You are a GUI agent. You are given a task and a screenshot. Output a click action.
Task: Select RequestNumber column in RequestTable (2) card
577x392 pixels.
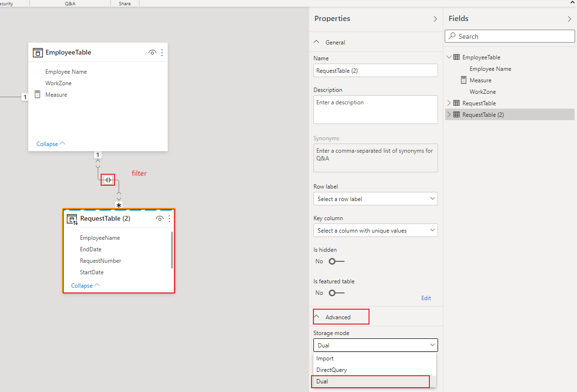point(101,261)
